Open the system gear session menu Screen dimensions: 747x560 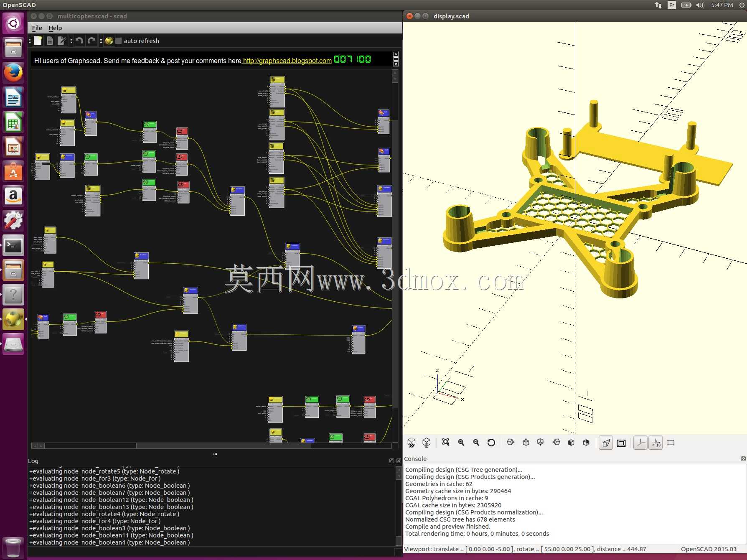point(742,5)
